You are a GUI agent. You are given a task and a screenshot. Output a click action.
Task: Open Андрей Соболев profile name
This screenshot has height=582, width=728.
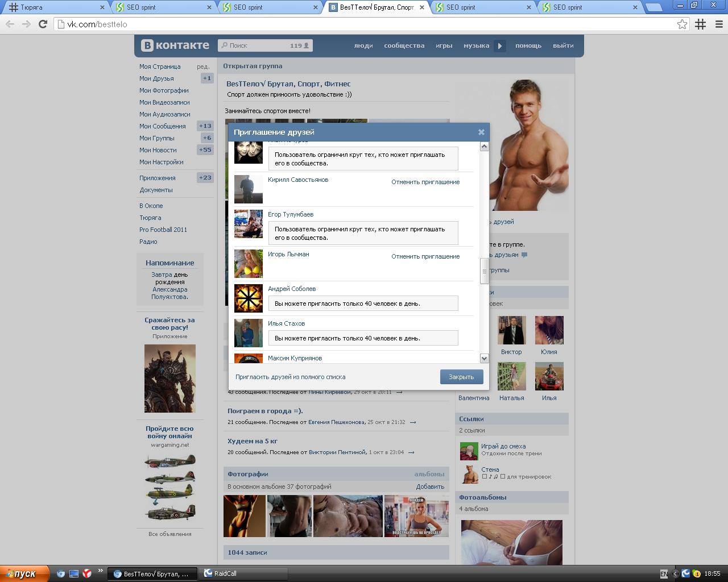pyautogui.click(x=292, y=289)
